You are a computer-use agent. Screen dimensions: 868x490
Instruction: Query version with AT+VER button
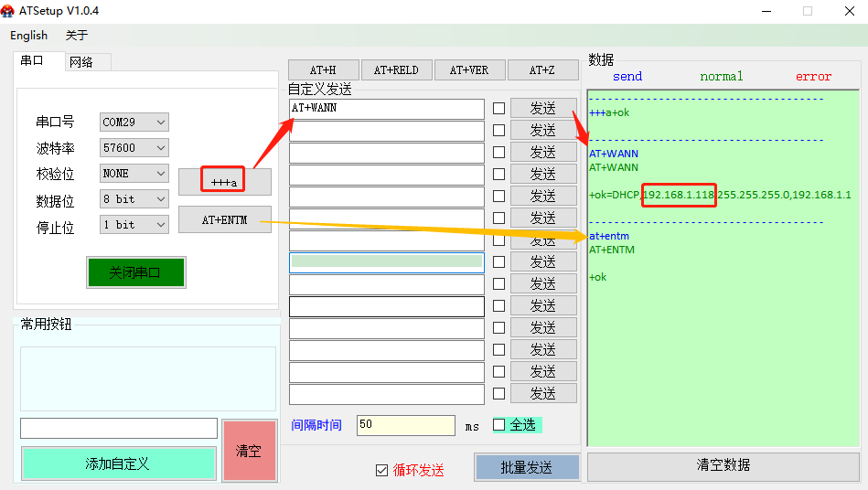point(468,70)
